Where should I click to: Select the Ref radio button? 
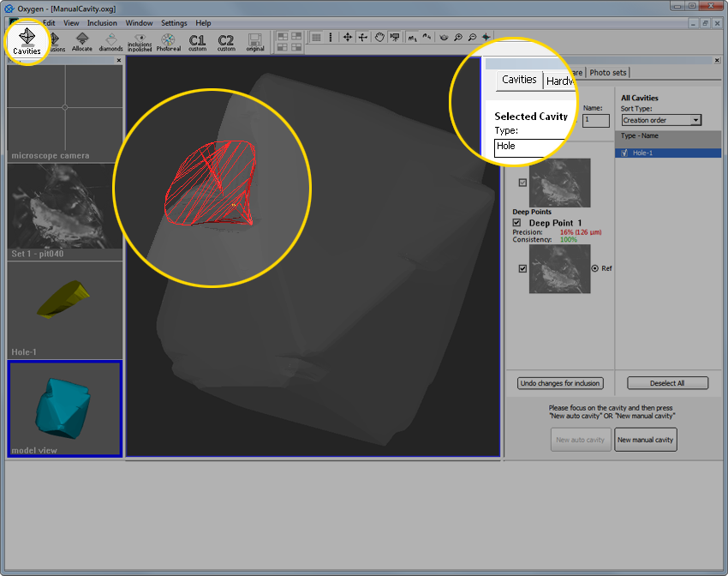pos(595,268)
